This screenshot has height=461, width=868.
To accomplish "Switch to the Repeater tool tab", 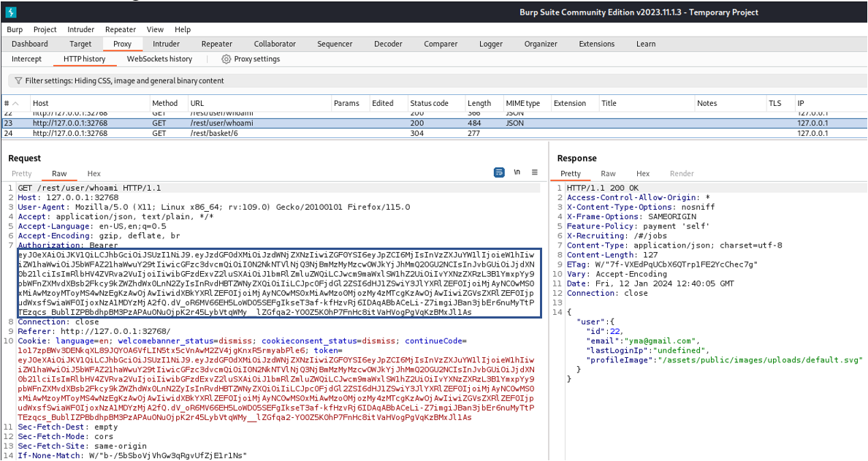I will click(217, 44).
